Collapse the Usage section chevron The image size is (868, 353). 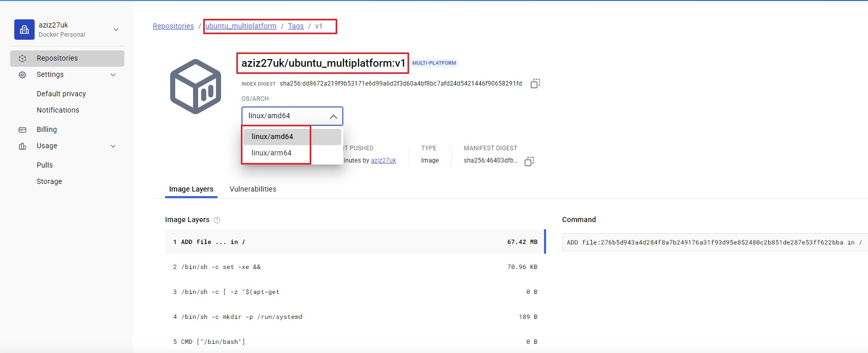click(x=113, y=146)
